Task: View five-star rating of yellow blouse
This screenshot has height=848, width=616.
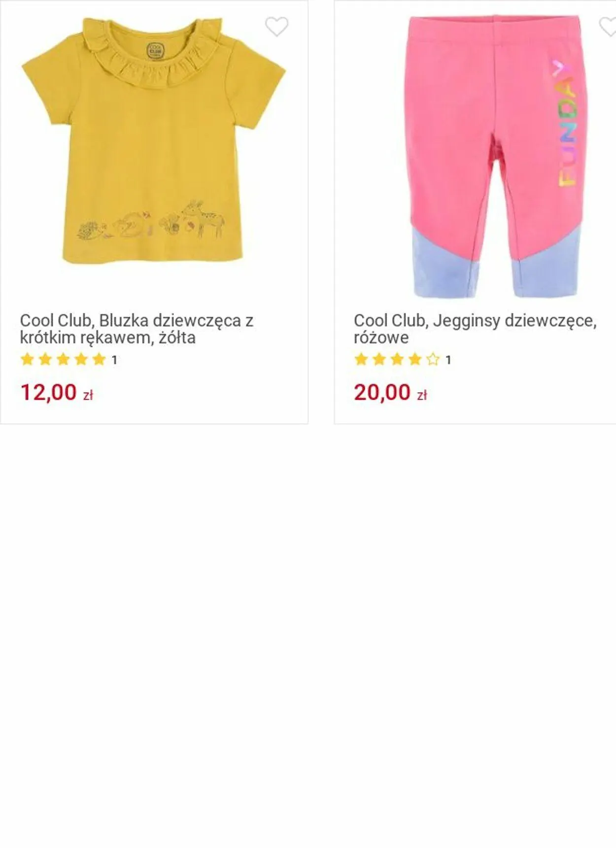Action: [x=63, y=359]
